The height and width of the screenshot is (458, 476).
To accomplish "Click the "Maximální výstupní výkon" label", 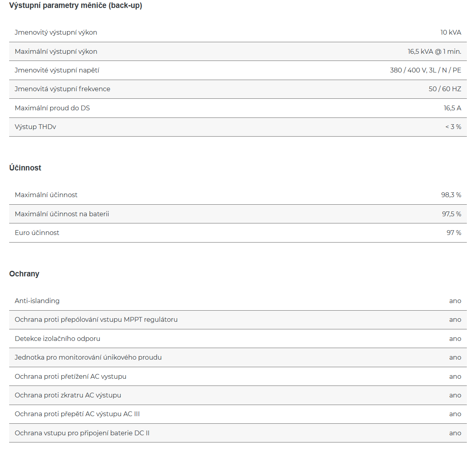I will point(56,51).
